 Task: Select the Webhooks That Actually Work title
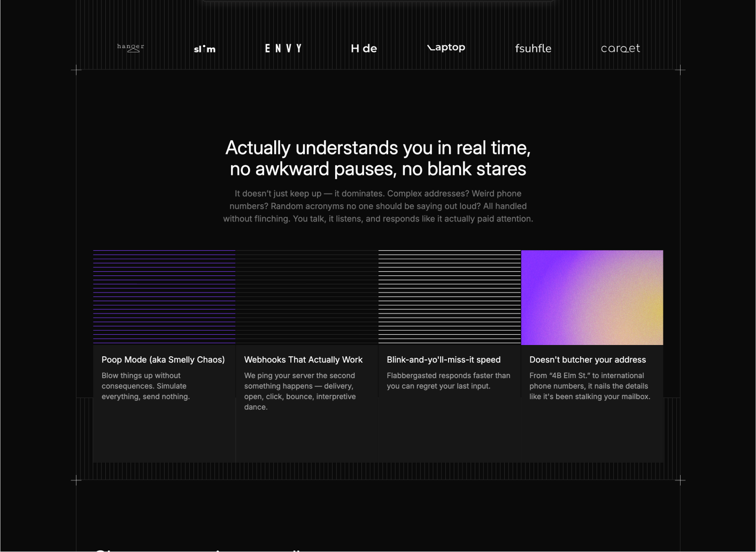coord(303,360)
